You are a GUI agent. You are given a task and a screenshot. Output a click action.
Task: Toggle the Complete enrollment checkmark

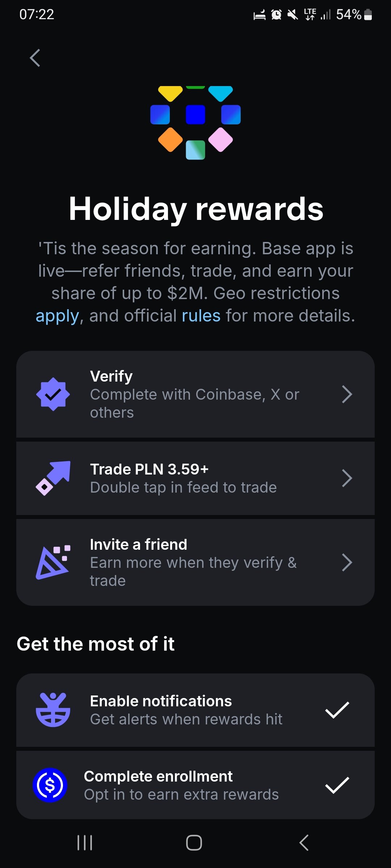pos(337,785)
